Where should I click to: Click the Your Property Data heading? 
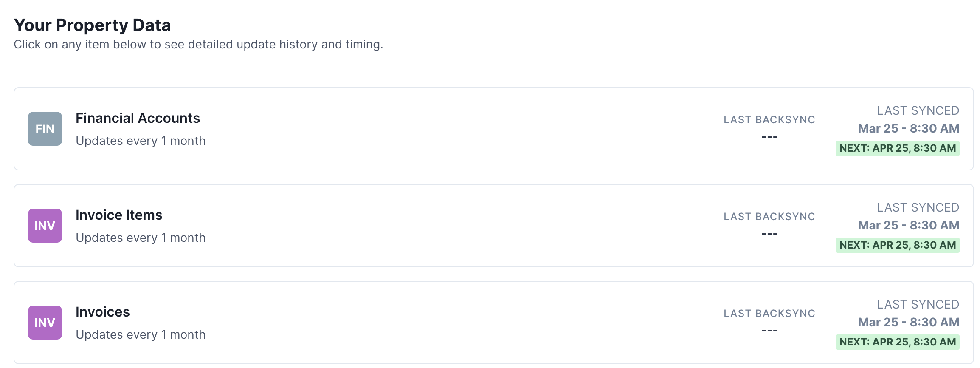[x=93, y=25]
